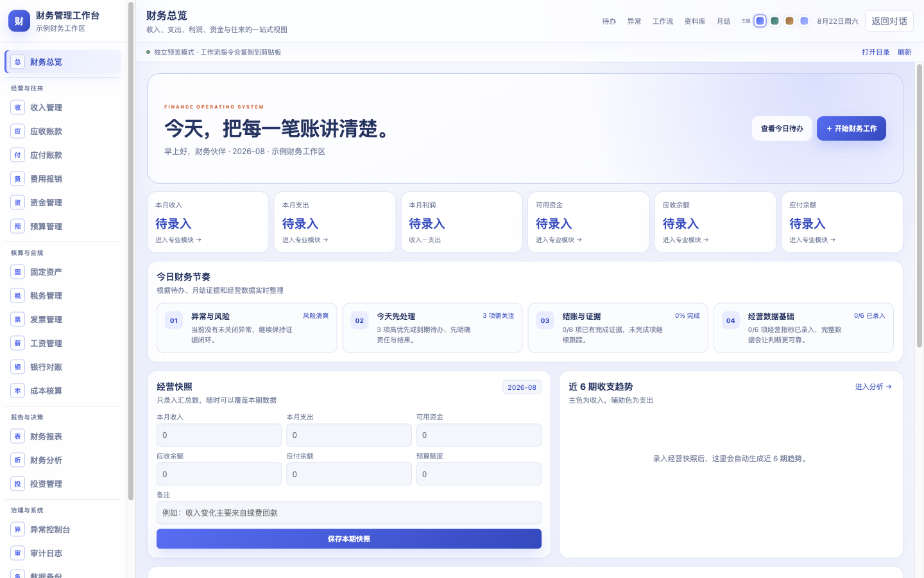Click the 应 icon for 应收账款
Viewport: 924px width, 578px height.
coord(17,132)
